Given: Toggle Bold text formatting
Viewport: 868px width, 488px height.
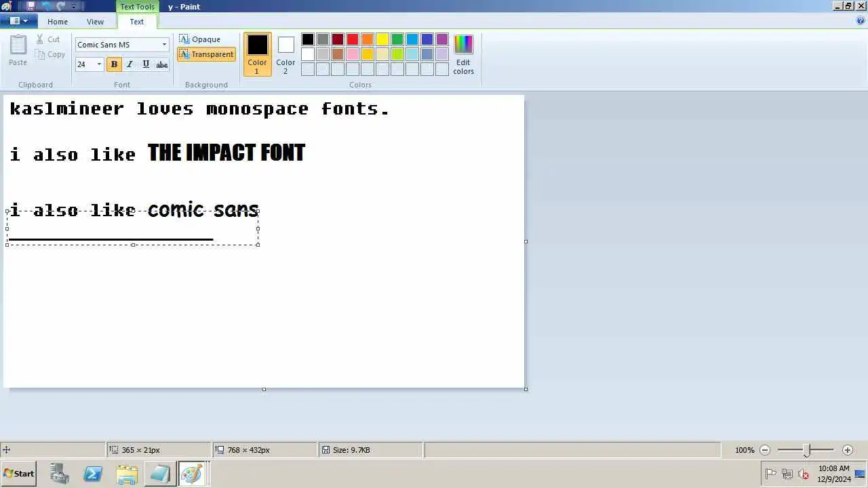Looking at the screenshot, I should pyautogui.click(x=114, y=64).
